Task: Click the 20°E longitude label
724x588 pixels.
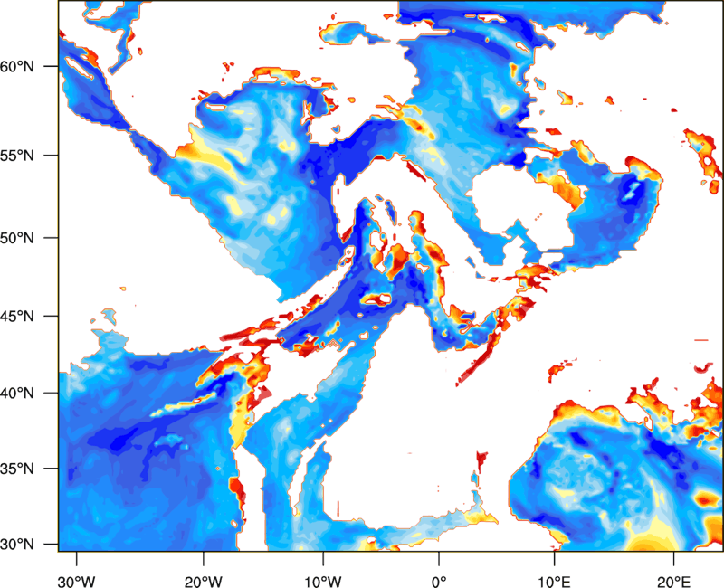Action: point(673,582)
